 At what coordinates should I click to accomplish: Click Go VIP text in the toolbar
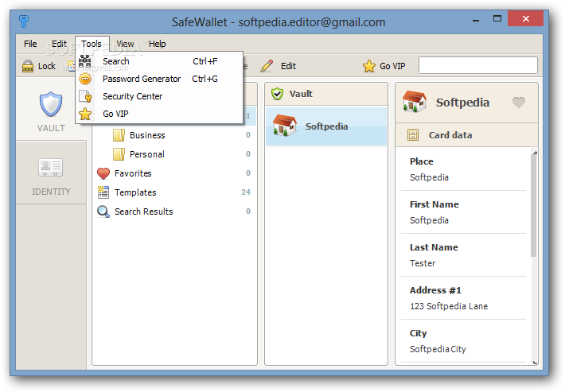tap(392, 66)
